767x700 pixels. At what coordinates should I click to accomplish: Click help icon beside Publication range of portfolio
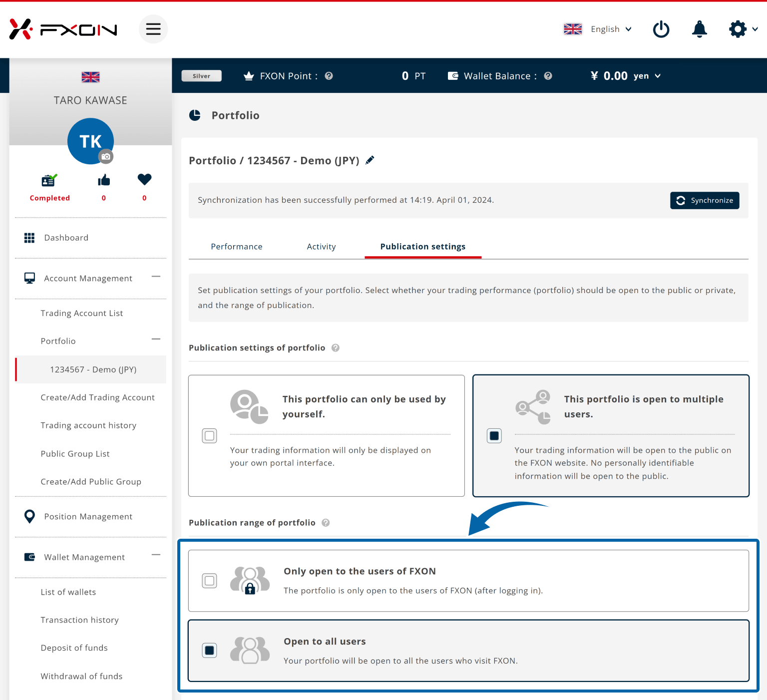326,523
